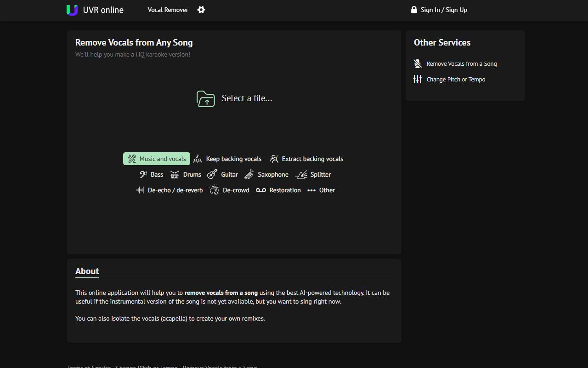Click the acapella remixes sentence
Viewport: 588px width, 368px height.
[x=170, y=318]
